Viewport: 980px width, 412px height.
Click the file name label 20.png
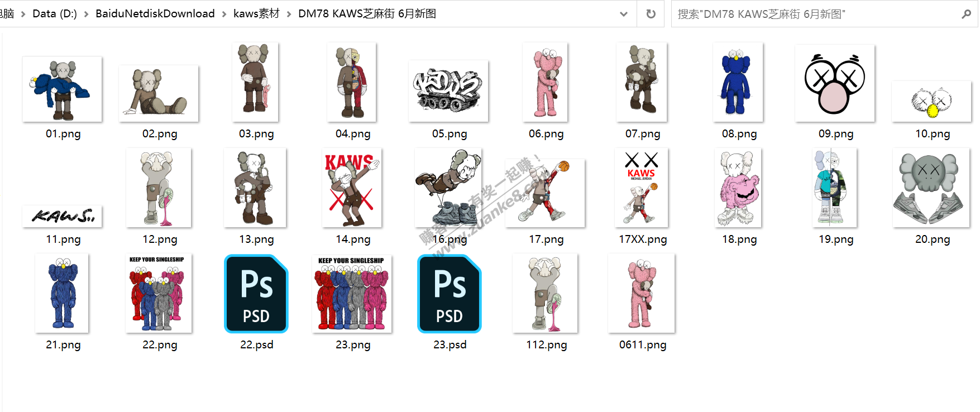click(x=933, y=239)
